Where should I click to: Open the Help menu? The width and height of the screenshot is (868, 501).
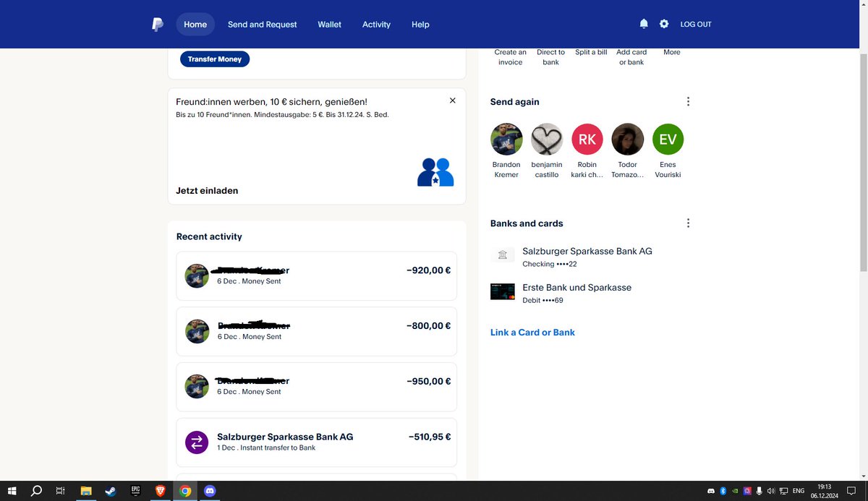(x=420, y=25)
